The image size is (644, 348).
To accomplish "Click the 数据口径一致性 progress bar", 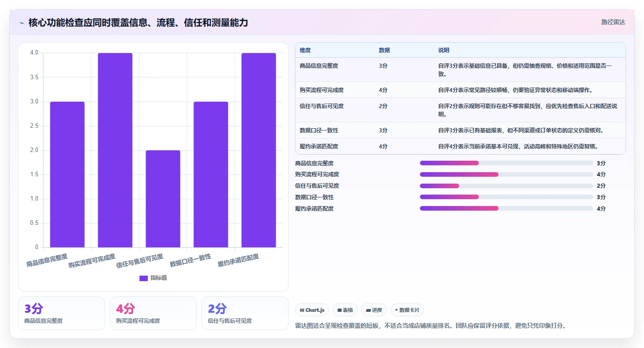I will click(506, 197).
